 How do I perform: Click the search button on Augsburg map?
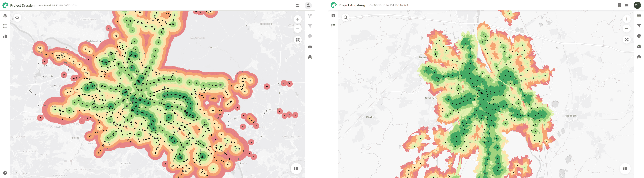345,18
